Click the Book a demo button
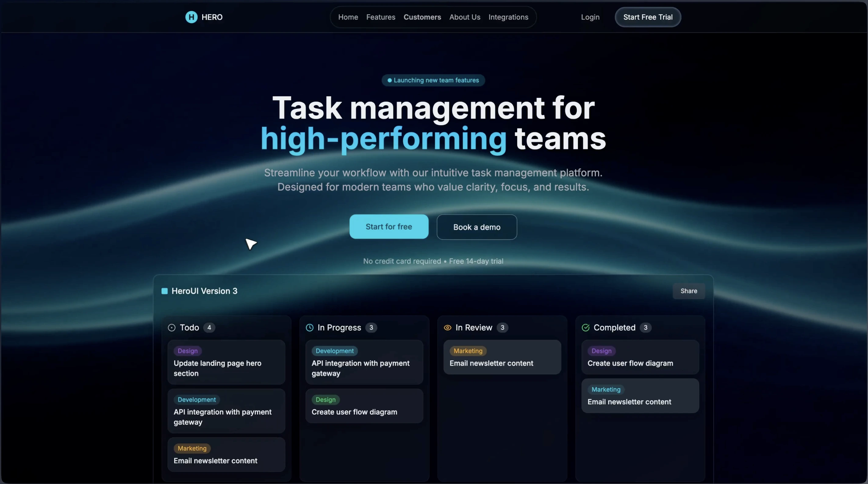Screen dimensions: 868x484 [477, 227]
